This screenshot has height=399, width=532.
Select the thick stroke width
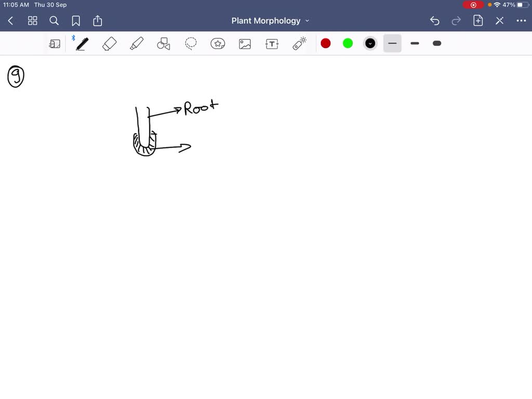pos(437,44)
